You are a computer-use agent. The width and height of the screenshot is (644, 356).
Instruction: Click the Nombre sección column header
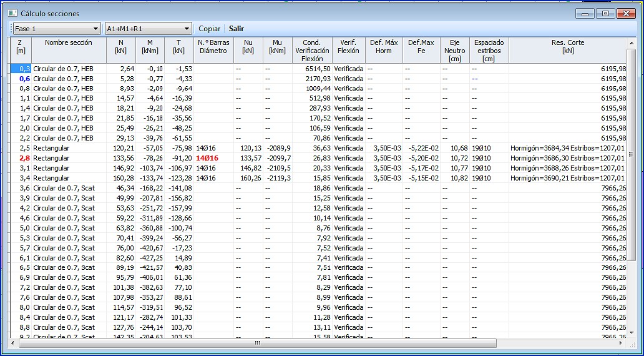(x=69, y=43)
